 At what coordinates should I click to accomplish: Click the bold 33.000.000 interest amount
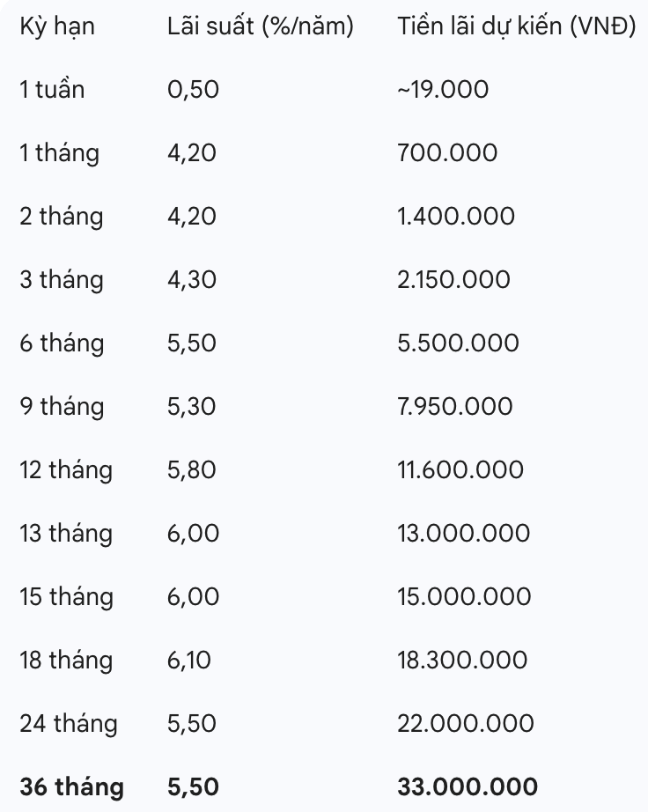tap(468, 787)
